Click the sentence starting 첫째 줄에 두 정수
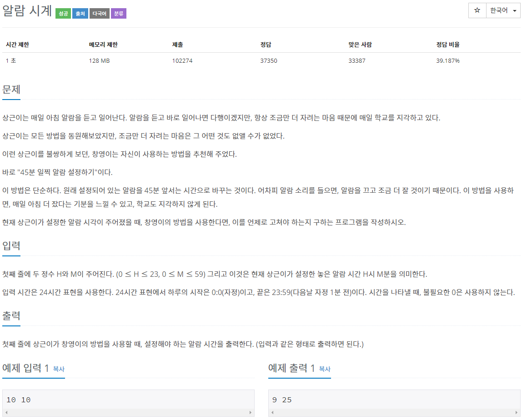The width and height of the screenshot is (527, 420). coord(215,274)
